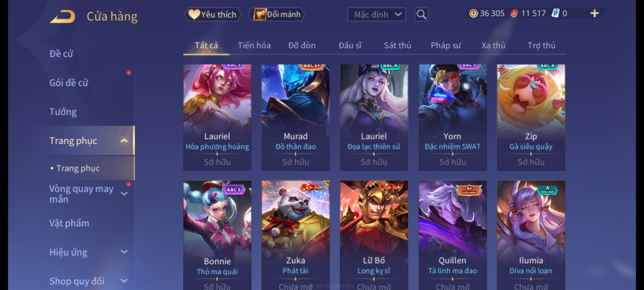644x290 pixels.
Task: Select the Pháp sư tab
Action: [446, 45]
